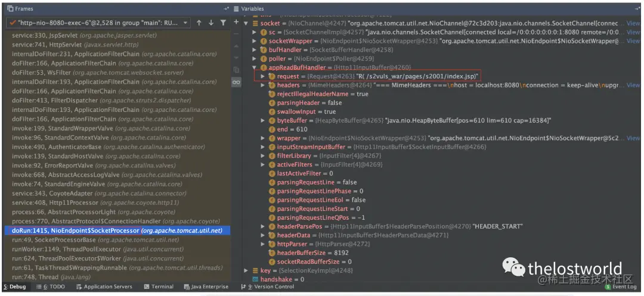
Task: Expand the bufHandler node
Action: coord(254,50)
